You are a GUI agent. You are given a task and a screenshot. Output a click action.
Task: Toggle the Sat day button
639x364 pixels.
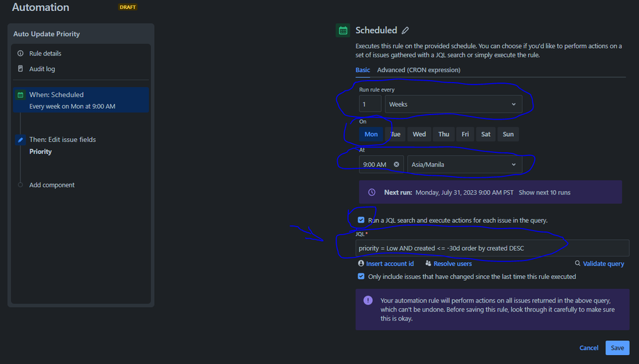tap(485, 134)
